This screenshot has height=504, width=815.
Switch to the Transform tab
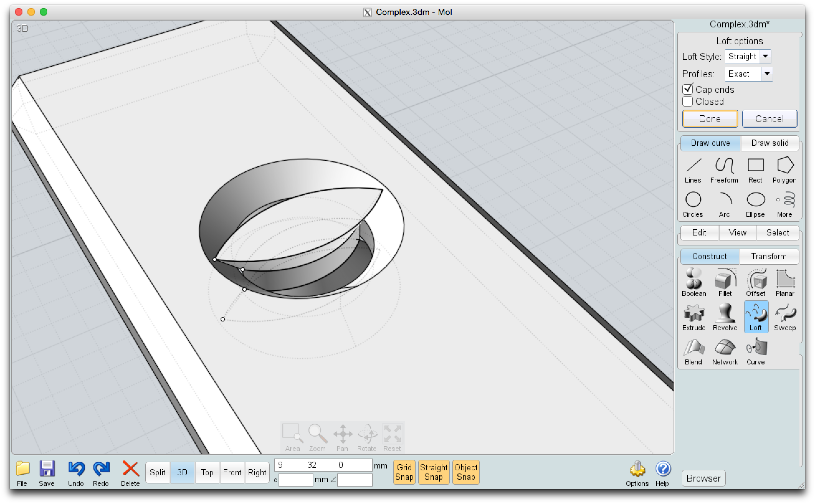[x=769, y=256]
